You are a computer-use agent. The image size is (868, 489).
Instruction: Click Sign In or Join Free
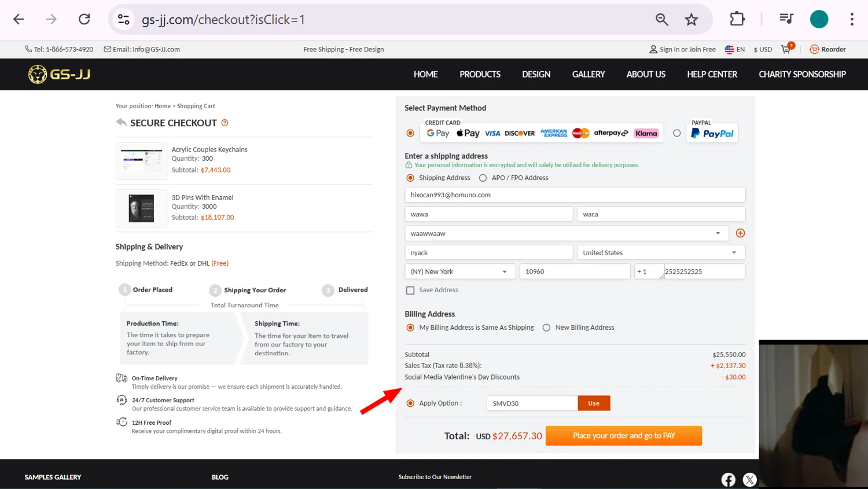point(682,49)
